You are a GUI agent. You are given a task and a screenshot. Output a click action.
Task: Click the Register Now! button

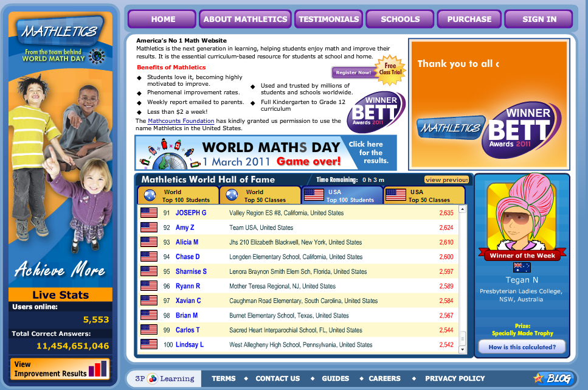[354, 72]
